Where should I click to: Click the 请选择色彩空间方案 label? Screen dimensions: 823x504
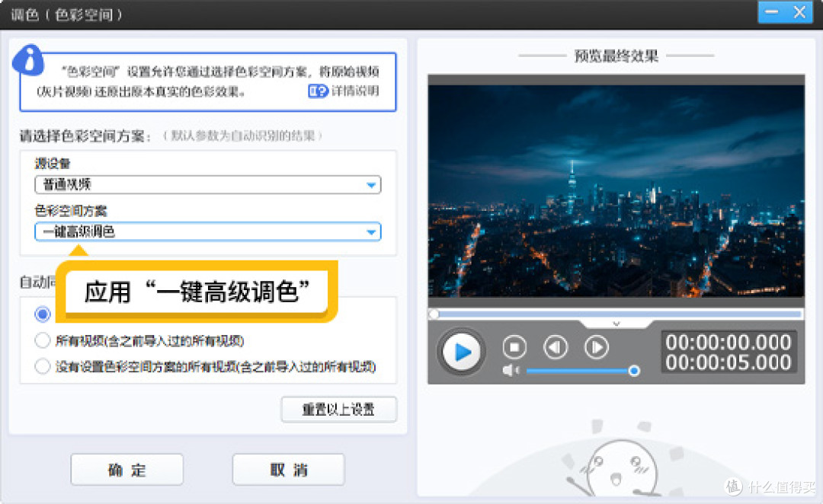(85, 136)
